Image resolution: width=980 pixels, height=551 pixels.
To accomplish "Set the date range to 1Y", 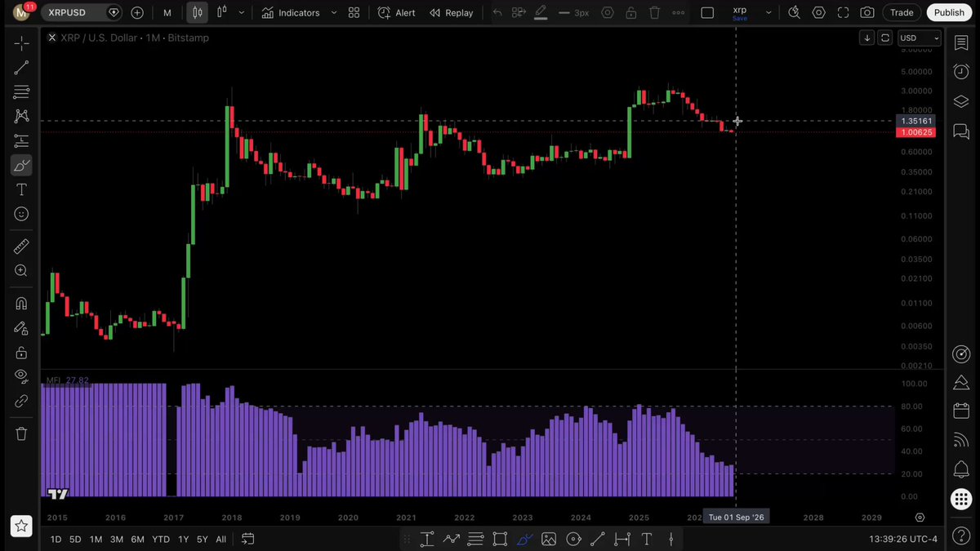I will point(183,540).
